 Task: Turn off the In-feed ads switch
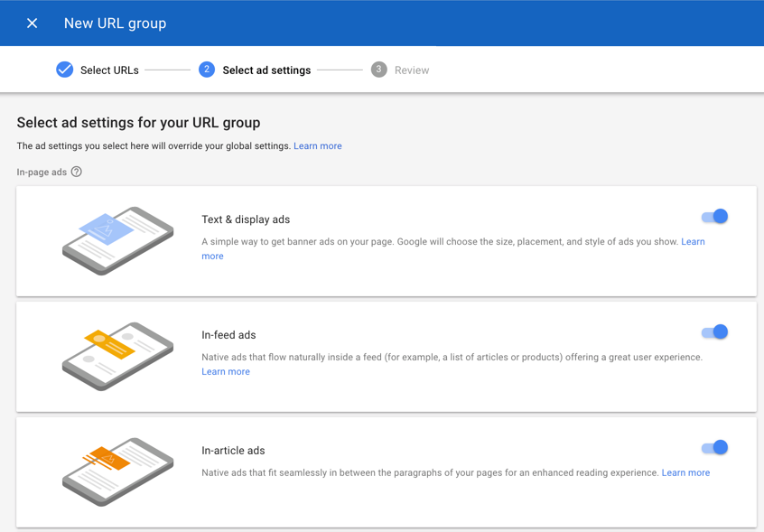[x=714, y=332]
